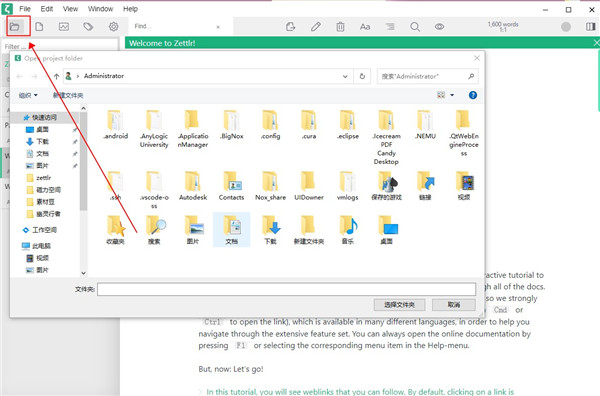Expand the address bar history dropdown
This screenshot has height=396, width=600.
[345, 76]
